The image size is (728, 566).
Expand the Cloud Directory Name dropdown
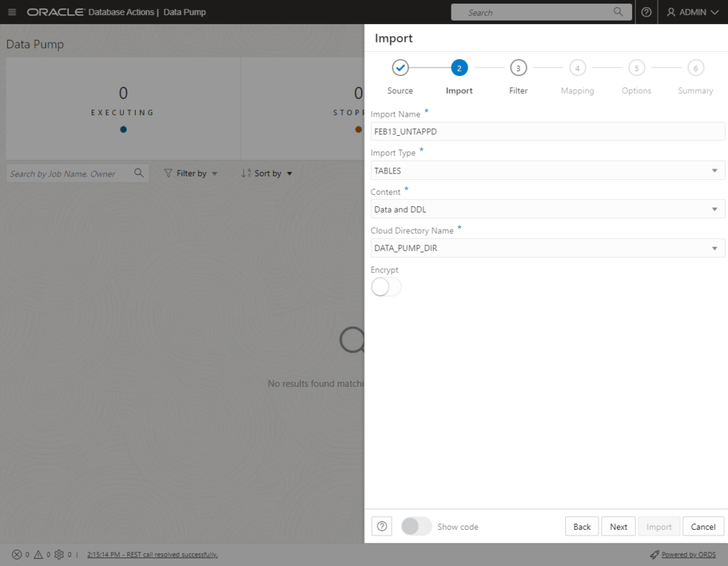[547, 248]
